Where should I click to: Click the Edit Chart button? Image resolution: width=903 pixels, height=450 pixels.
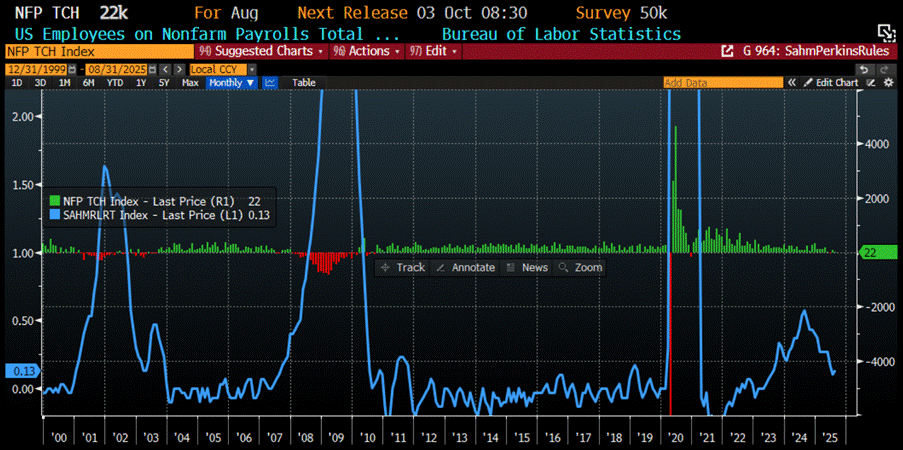831,82
